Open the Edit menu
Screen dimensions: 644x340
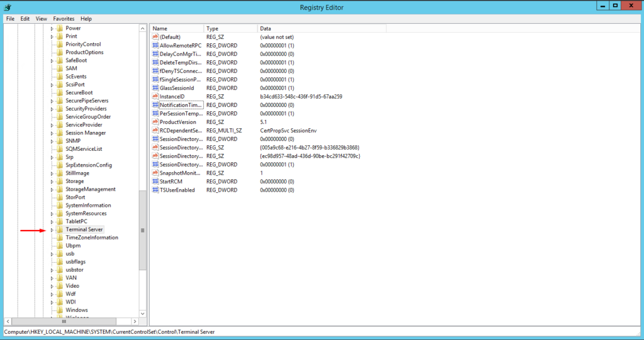click(x=25, y=19)
